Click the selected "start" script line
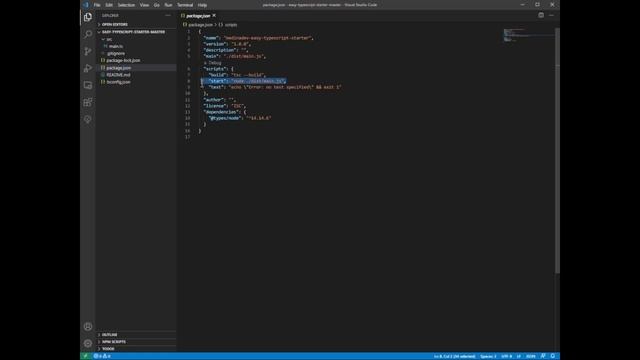 (247, 81)
